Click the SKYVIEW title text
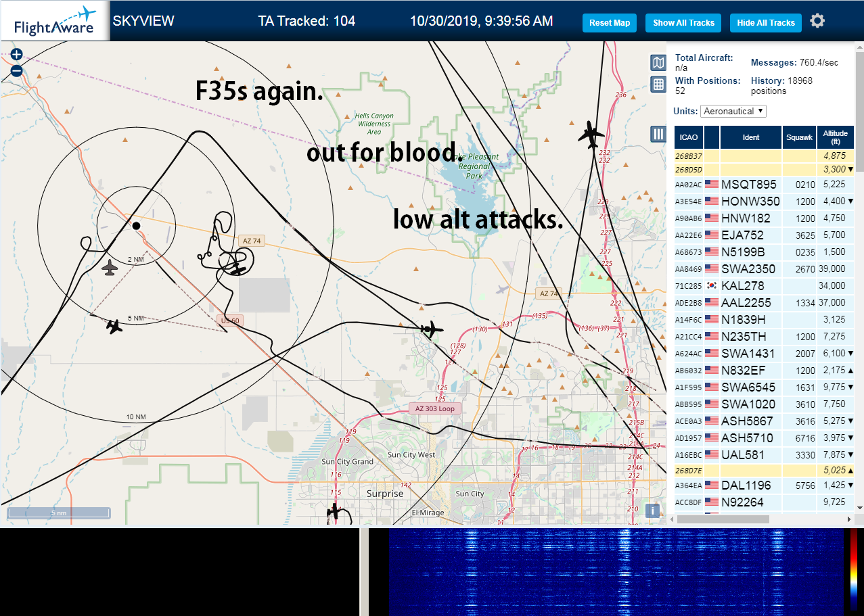The height and width of the screenshot is (616, 864). click(x=143, y=21)
